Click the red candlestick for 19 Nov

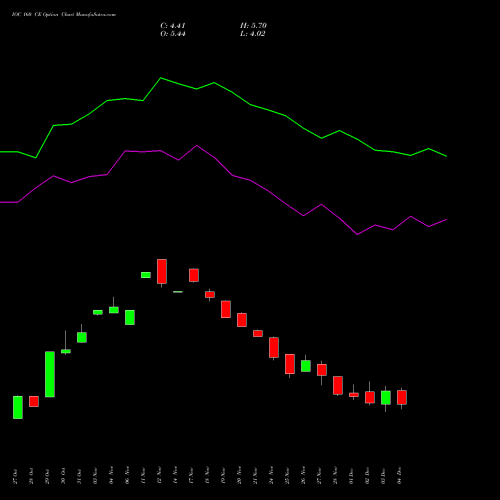click(x=226, y=309)
